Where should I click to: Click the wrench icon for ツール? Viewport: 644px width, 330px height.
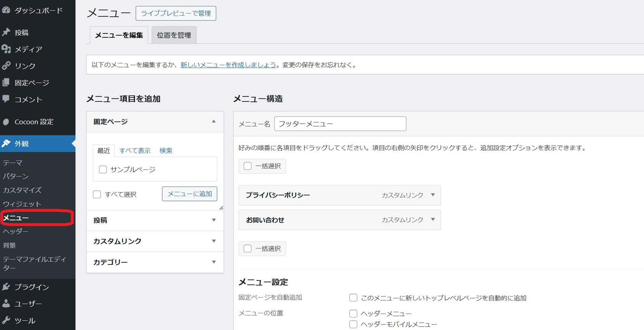(6, 320)
